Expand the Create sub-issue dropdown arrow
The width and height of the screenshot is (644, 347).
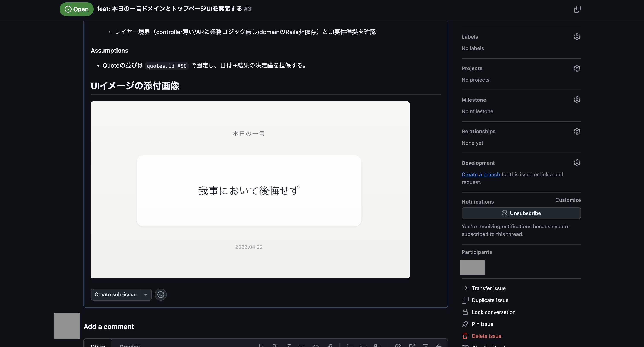pyautogui.click(x=146, y=295)
